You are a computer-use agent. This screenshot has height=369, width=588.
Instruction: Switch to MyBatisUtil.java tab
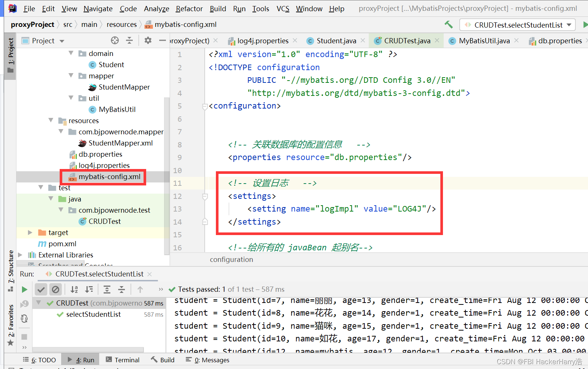(484, 41)
